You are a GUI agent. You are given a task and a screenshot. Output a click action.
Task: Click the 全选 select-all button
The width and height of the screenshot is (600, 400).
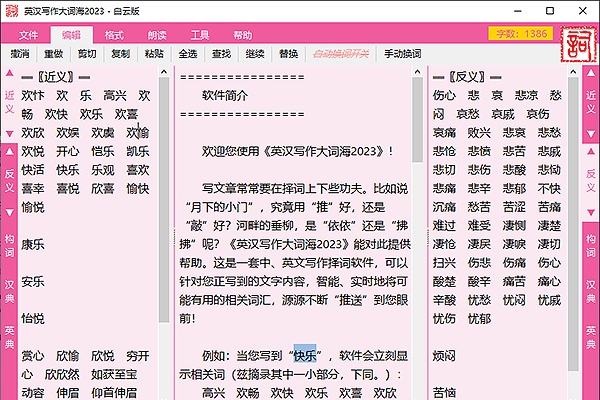click(x=188, y=54)
